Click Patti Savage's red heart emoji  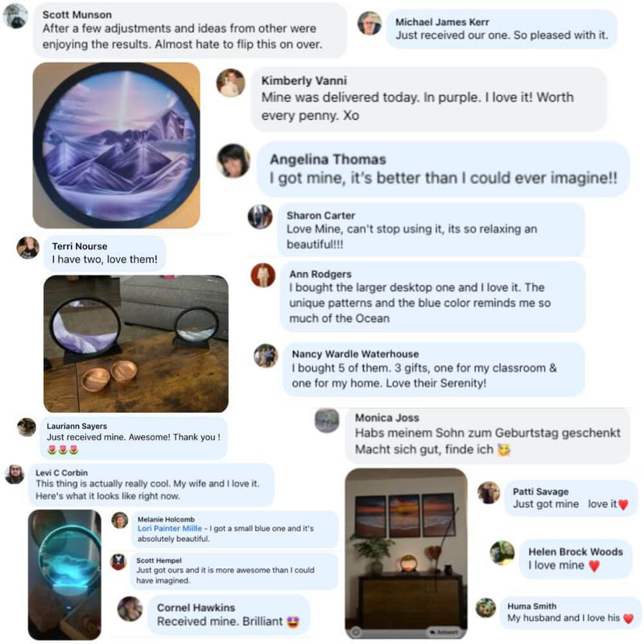(623, 505)
